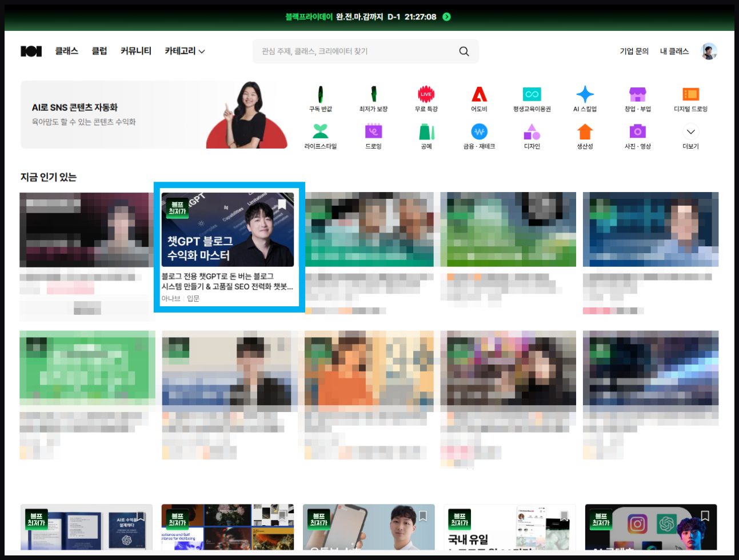
Task: Go to the 클럽 menu
Action: pos(99,51)
